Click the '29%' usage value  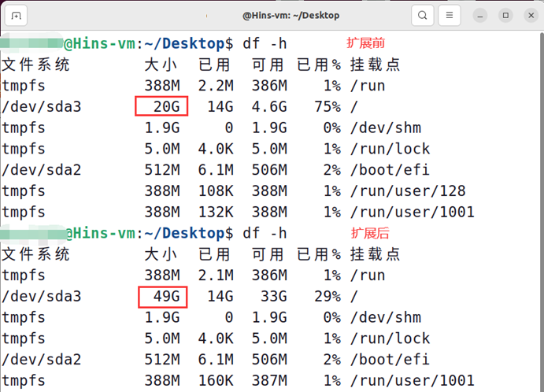click(x=328, y=296)
